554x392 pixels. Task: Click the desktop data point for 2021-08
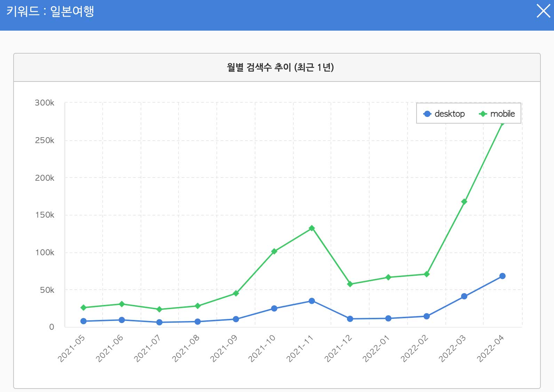pyautogui.click(x=198, y=322)
